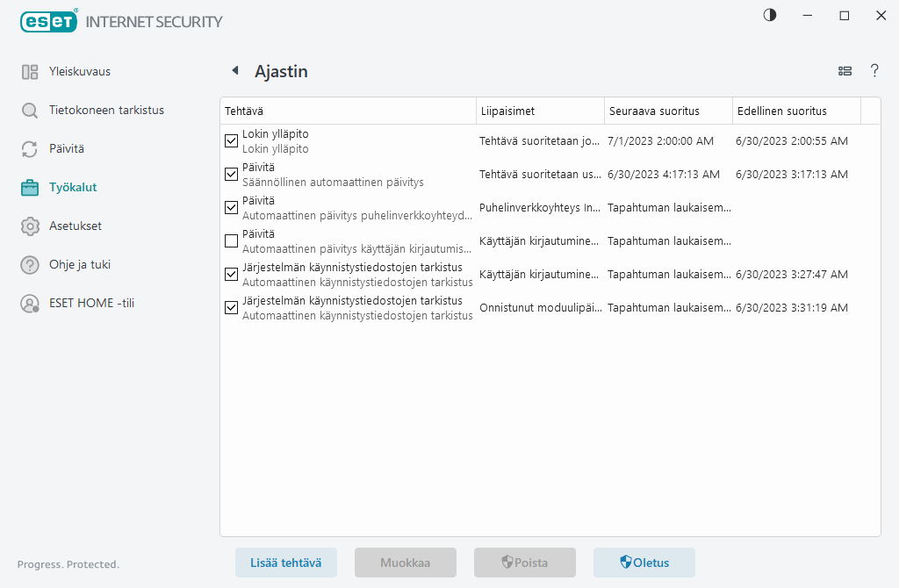Click the Yleiskuvaus overview icon in sidebar

point(30,72)
